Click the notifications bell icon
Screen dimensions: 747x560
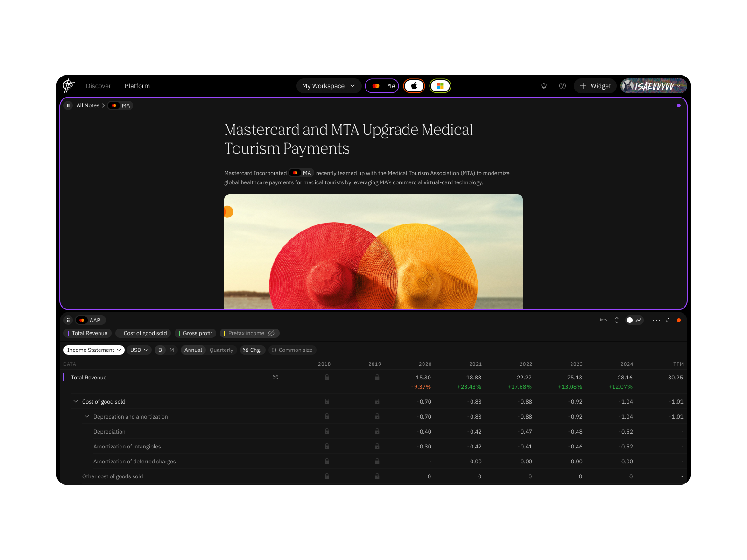pyautogui.click(x=544, y=86)
